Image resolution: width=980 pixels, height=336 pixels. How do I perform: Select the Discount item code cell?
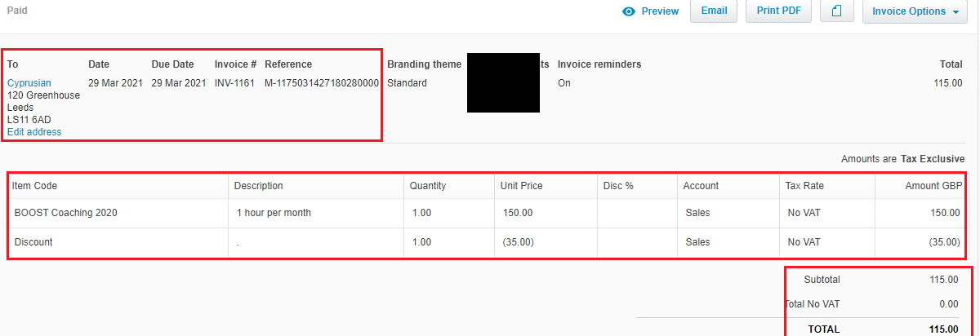point(118,242)
